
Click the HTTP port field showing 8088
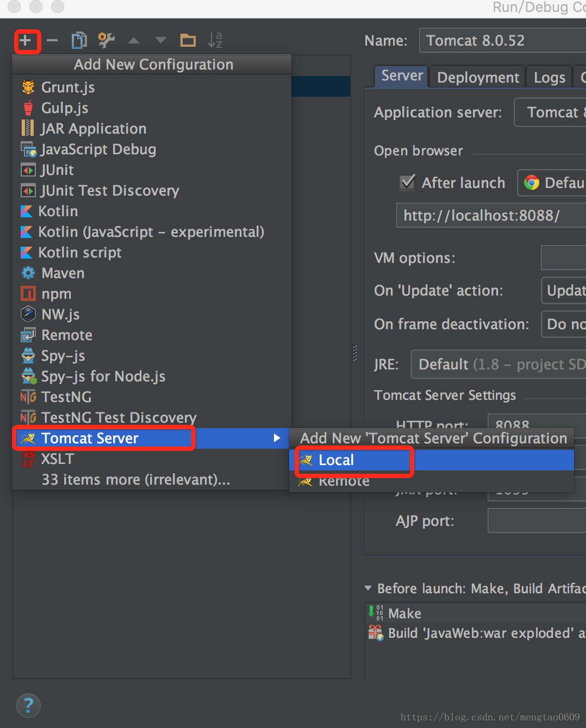[537, 422]
